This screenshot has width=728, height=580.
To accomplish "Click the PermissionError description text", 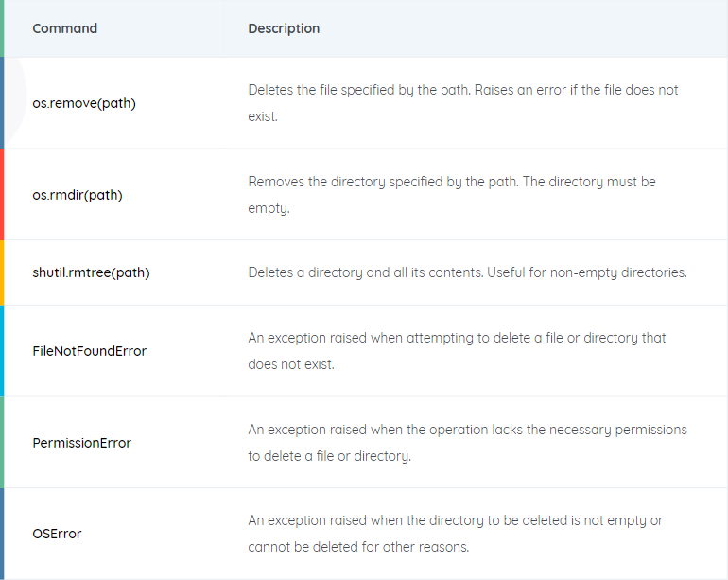I will 468,443.
